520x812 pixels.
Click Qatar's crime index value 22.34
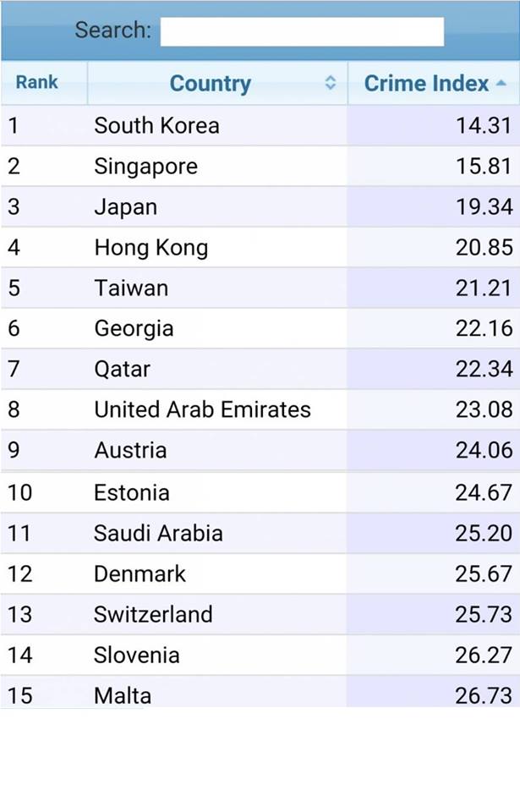(x=484, y=369)
